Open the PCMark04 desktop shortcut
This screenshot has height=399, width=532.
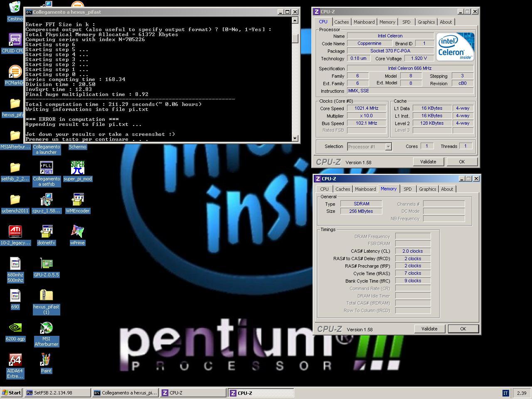coord(15,72)
